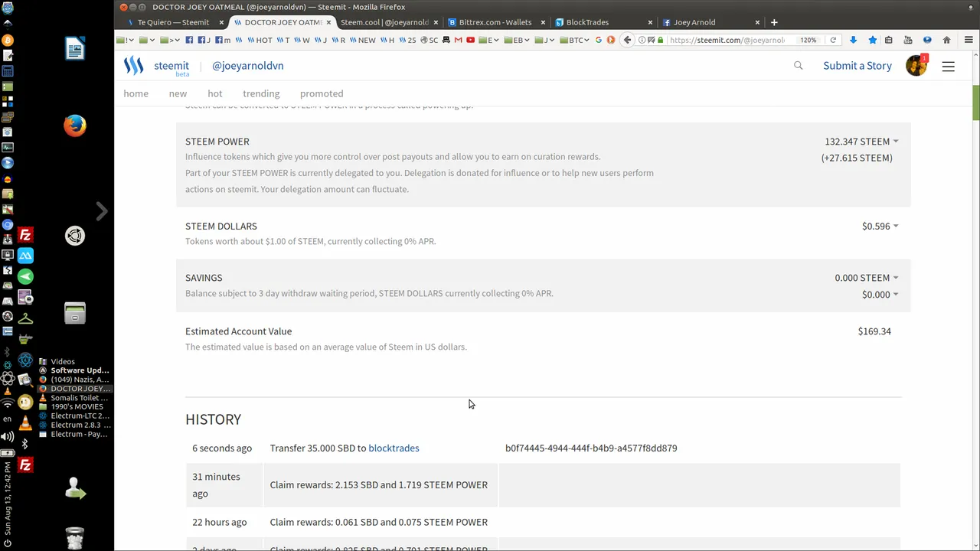Open the file cabinet archive icon
This screenshot has width=980, height=551.
click(x=75, y=313)
